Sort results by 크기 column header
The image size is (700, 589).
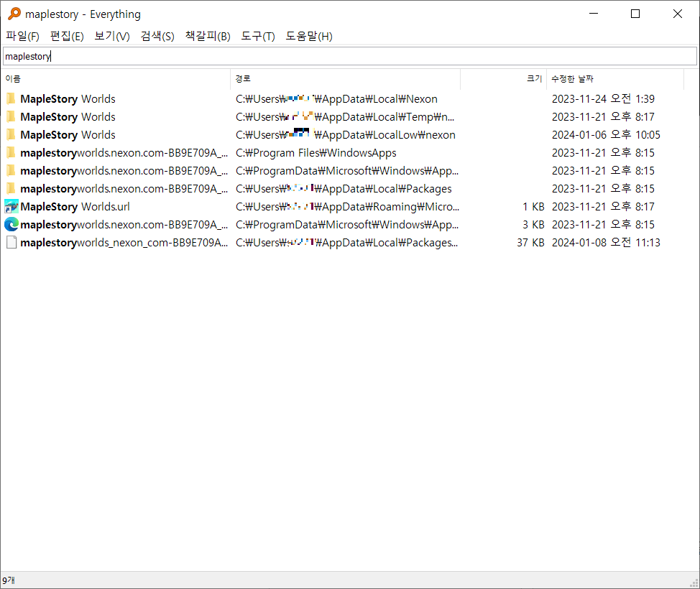(x=503, y=78)
